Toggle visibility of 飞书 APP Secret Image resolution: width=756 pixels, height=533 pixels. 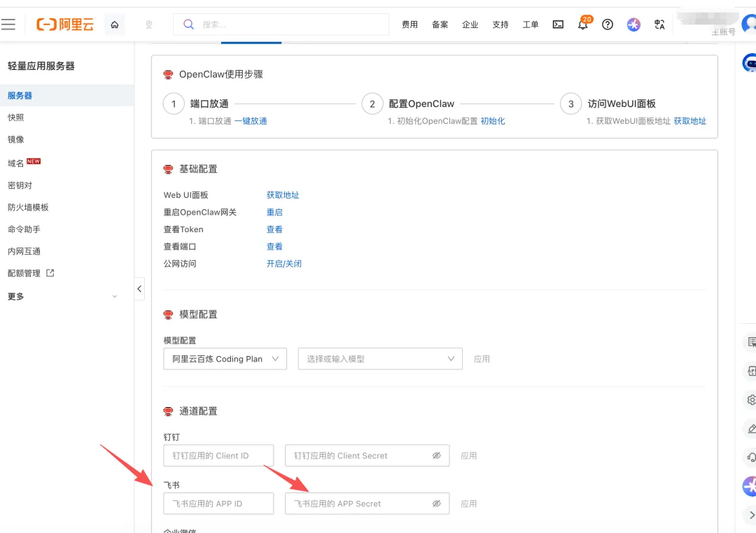[436, 503]
